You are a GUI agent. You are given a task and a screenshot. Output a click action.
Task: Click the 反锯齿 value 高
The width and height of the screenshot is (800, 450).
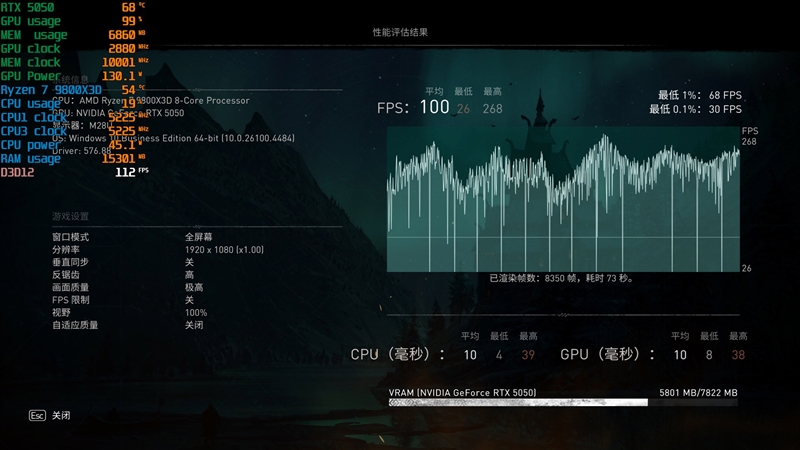coord(189,274)
